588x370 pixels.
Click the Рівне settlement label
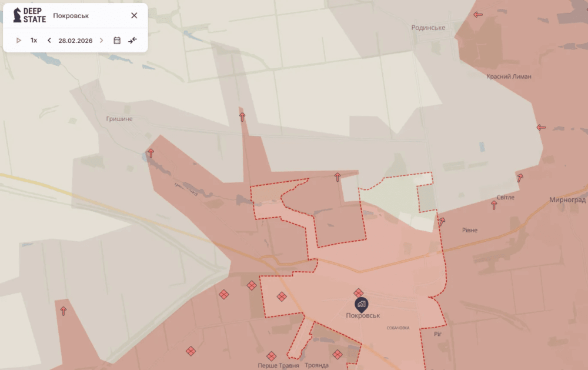[470, 230]
